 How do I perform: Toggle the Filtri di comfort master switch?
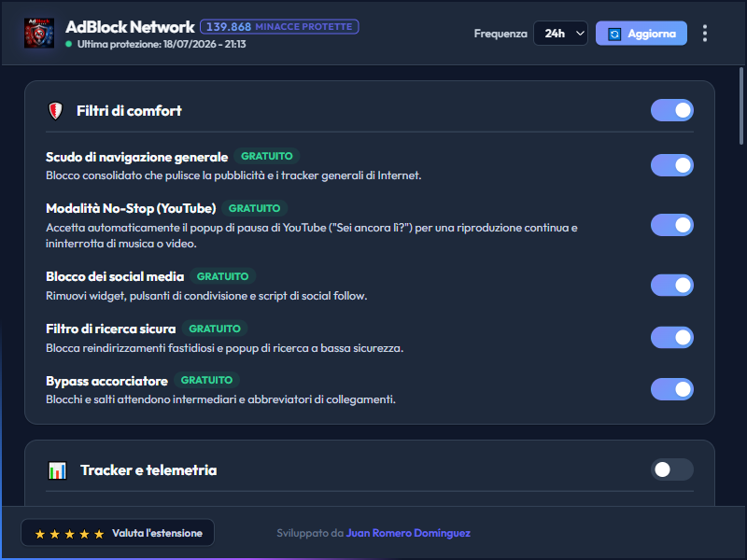671,110
